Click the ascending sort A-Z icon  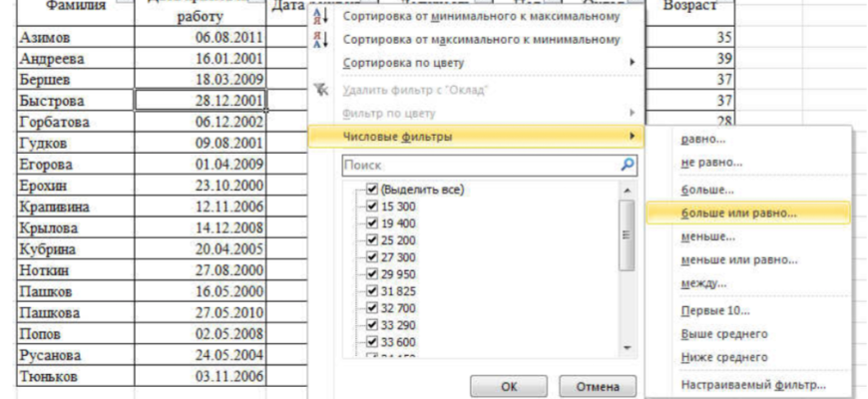(x=320, y=17)
